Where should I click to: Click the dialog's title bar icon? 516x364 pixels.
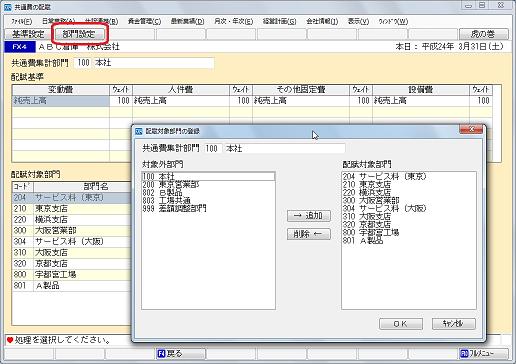[139, 131]
